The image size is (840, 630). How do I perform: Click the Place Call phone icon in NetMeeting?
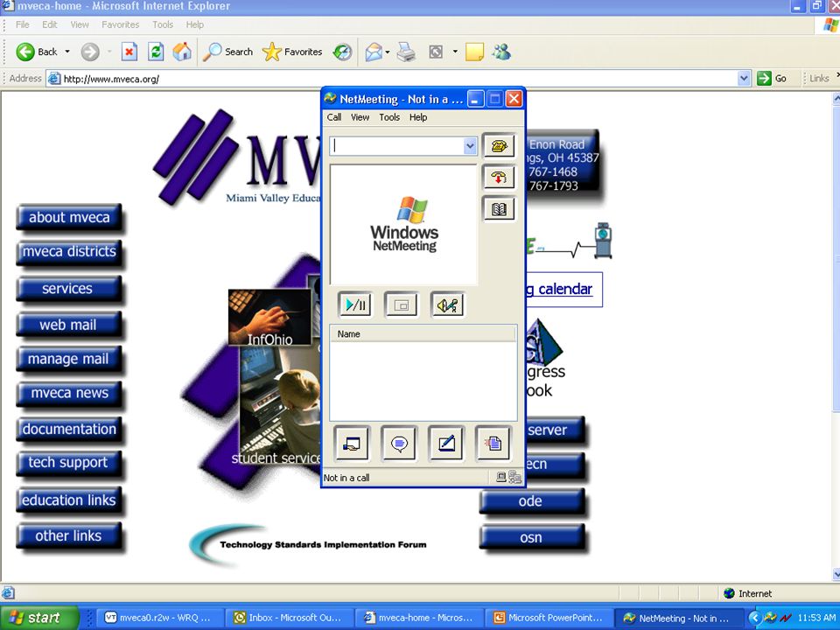point(499,146)
